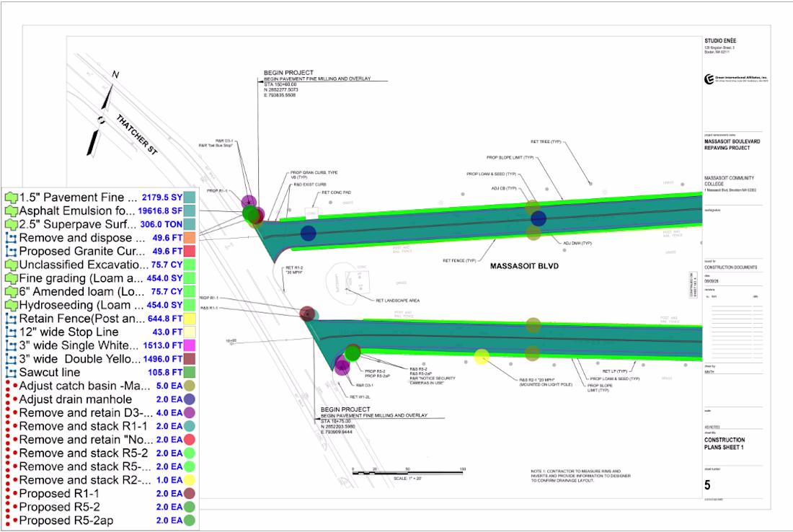Select the teal circle swatch for Remove and stack R1-1
Viewport: 793px width, 532px height.
click(190, 426)
